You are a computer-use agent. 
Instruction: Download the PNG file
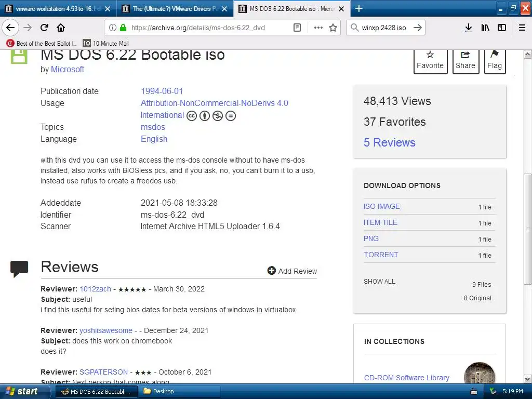pos(371,238)
